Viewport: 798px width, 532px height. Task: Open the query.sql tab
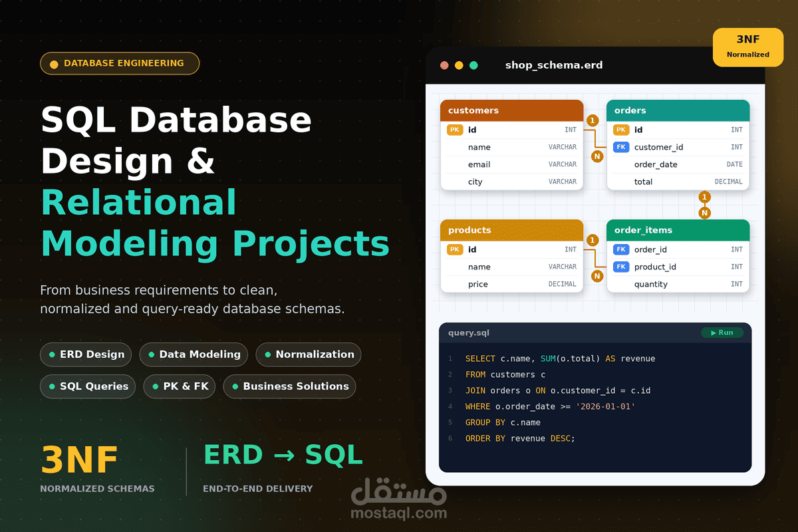tap(468, 332)
